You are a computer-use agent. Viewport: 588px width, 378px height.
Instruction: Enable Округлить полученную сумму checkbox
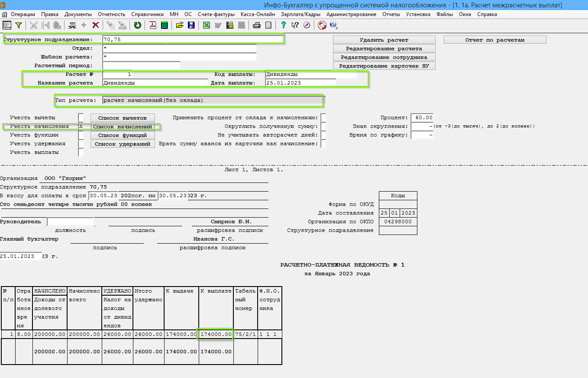[323, 126]
